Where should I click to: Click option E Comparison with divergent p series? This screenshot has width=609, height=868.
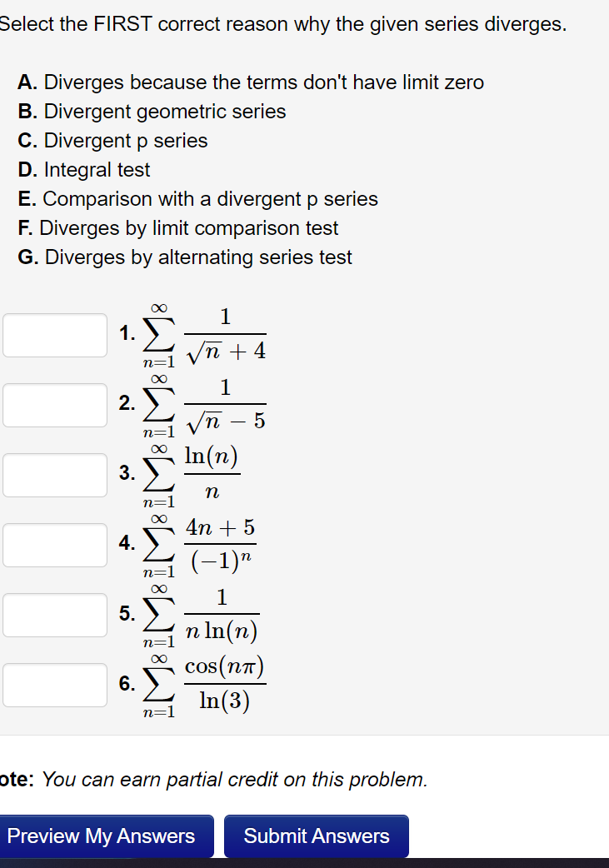click(197, 199)
